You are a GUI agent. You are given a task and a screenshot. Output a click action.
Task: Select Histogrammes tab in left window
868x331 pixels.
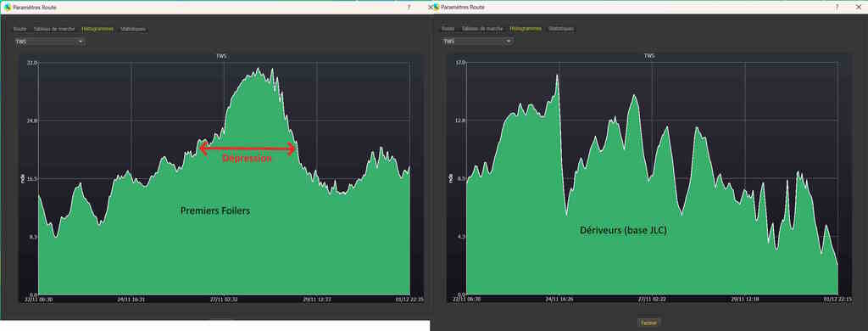click(x=97, y=29)
